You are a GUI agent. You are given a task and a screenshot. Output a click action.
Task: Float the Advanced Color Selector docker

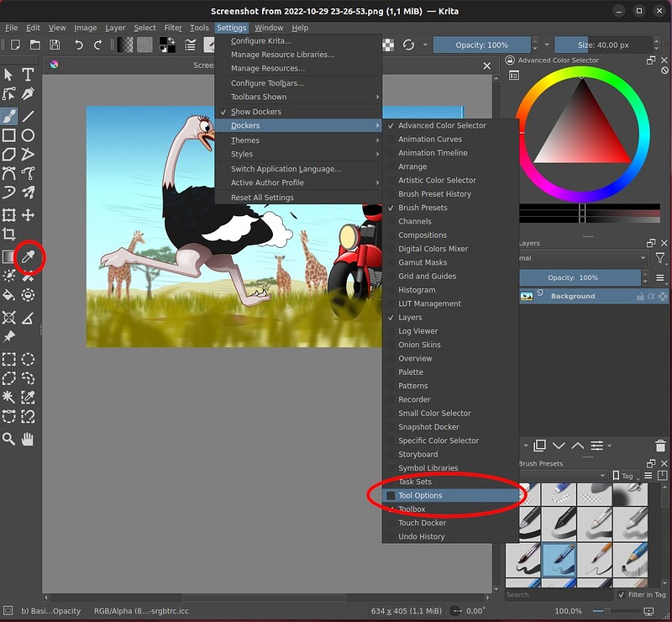(x=651, y=60)
